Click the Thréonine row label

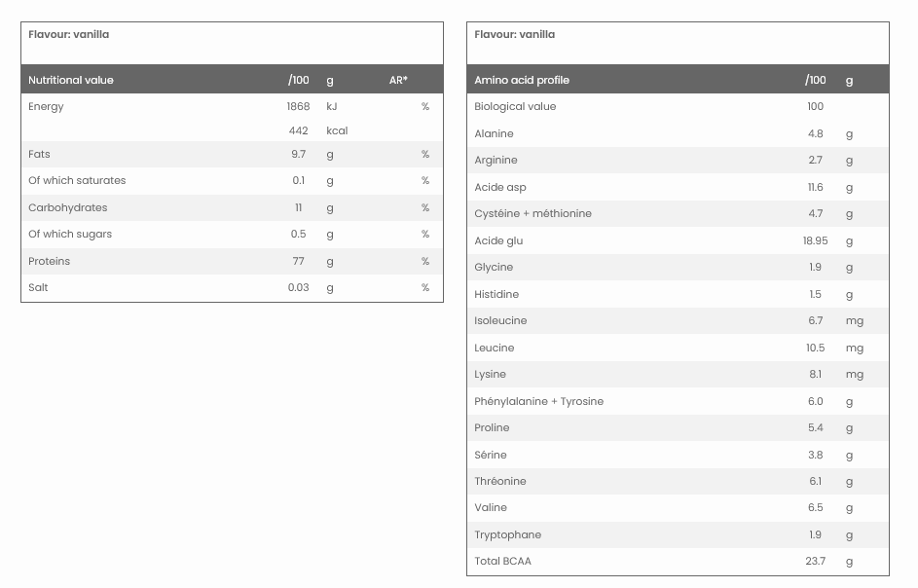500,481
